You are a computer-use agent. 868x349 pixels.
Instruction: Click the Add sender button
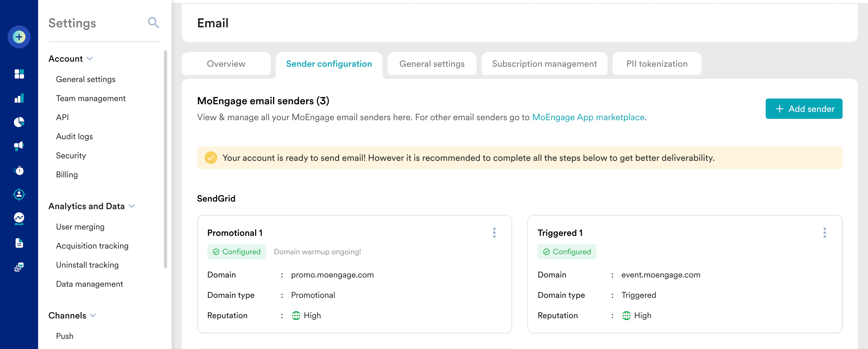click(804, 109)
